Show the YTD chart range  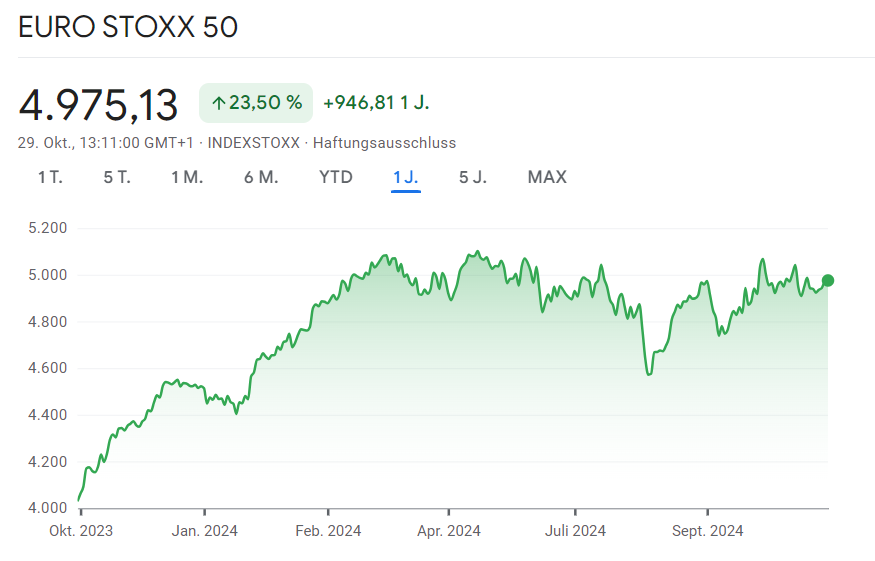[336, 178]
